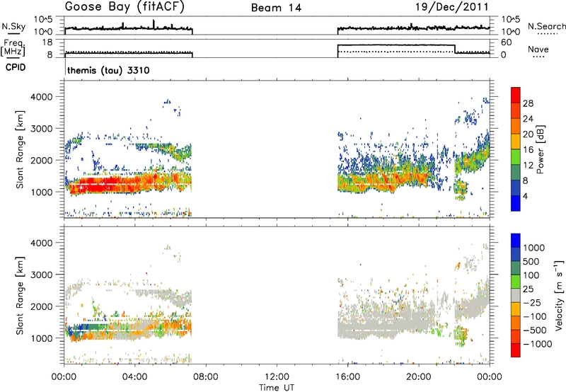Click the '20:00' time axis tick label

coord(419,377)
